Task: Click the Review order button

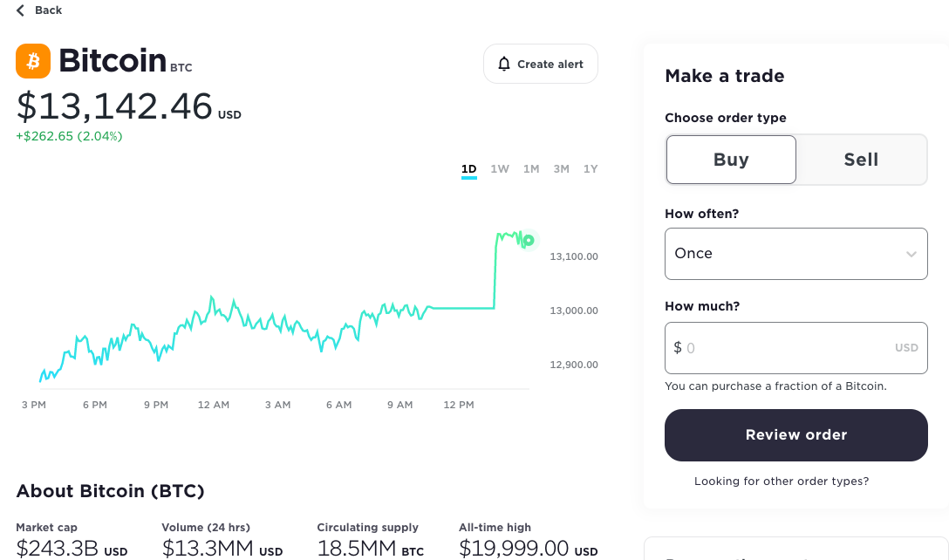Action: pyautogui.click(x=795, y=435)
